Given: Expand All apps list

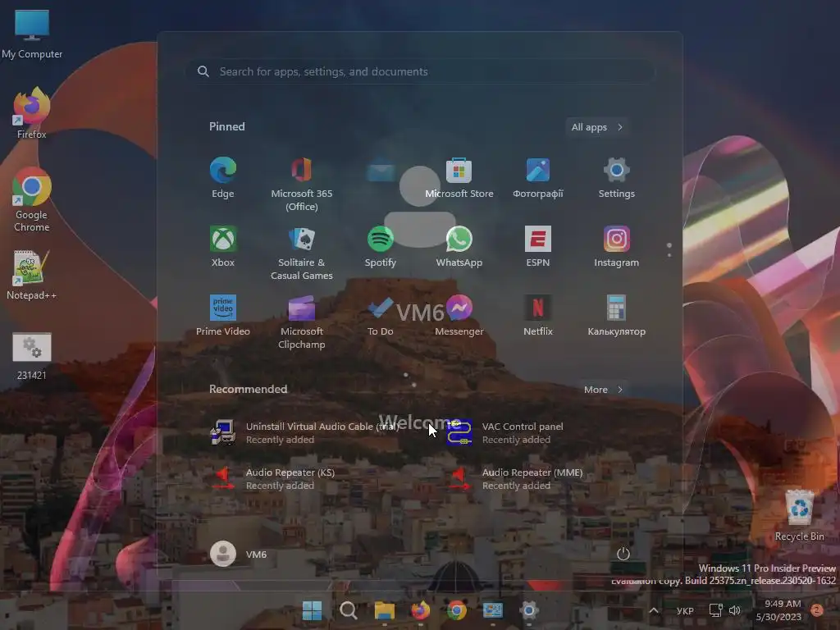Looking at the screenshot, I should coord(597,127).
